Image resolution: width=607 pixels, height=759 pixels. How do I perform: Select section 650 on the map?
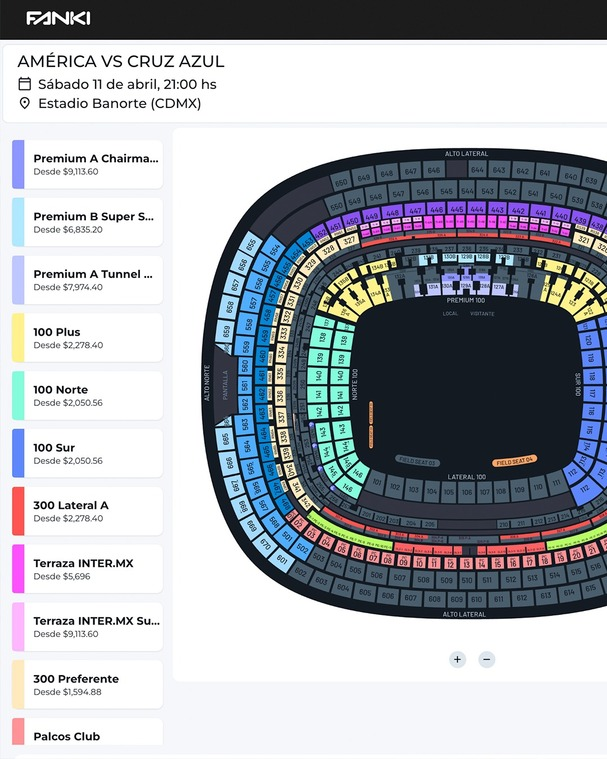click(340, 182)
